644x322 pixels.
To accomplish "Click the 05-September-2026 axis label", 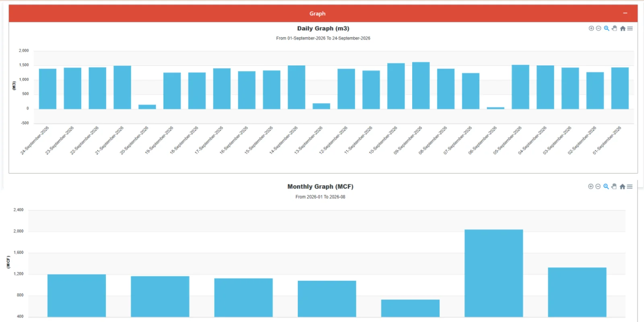I will pos(508,140).
